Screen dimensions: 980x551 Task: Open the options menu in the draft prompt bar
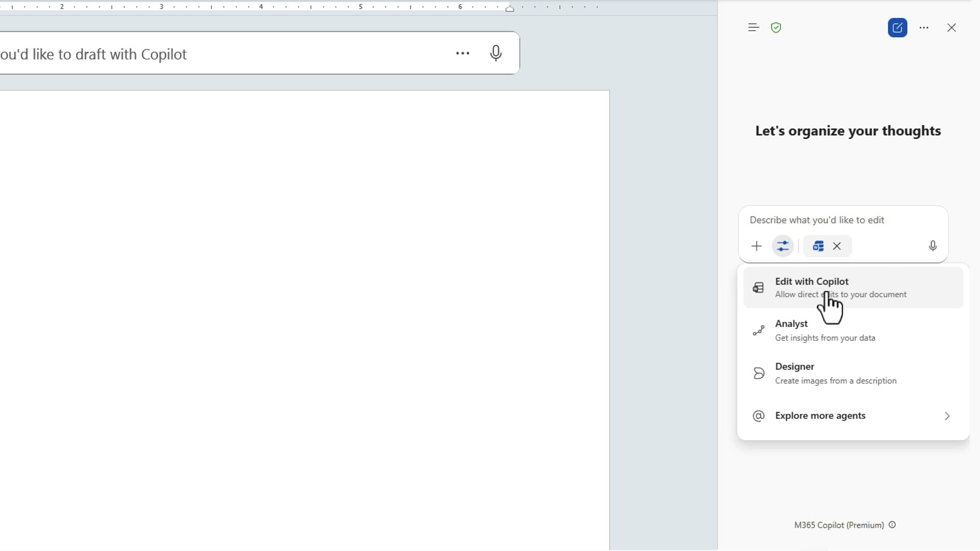[x=462, y=53]
